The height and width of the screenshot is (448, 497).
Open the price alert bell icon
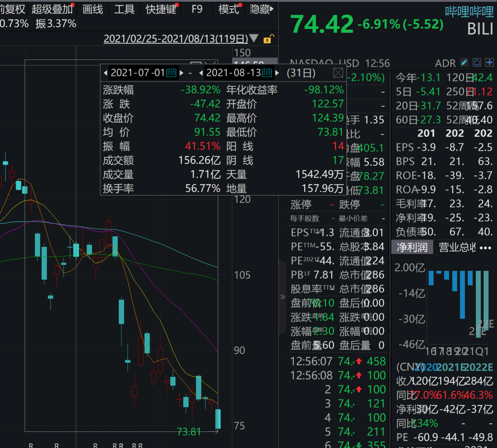tap(477, 63)
